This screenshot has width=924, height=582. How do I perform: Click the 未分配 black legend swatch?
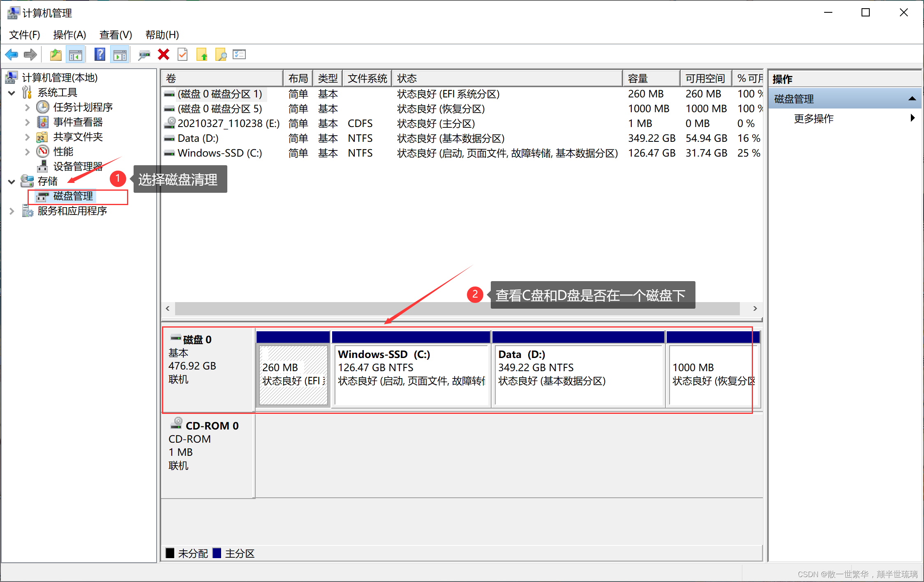[x=170, y=553]
